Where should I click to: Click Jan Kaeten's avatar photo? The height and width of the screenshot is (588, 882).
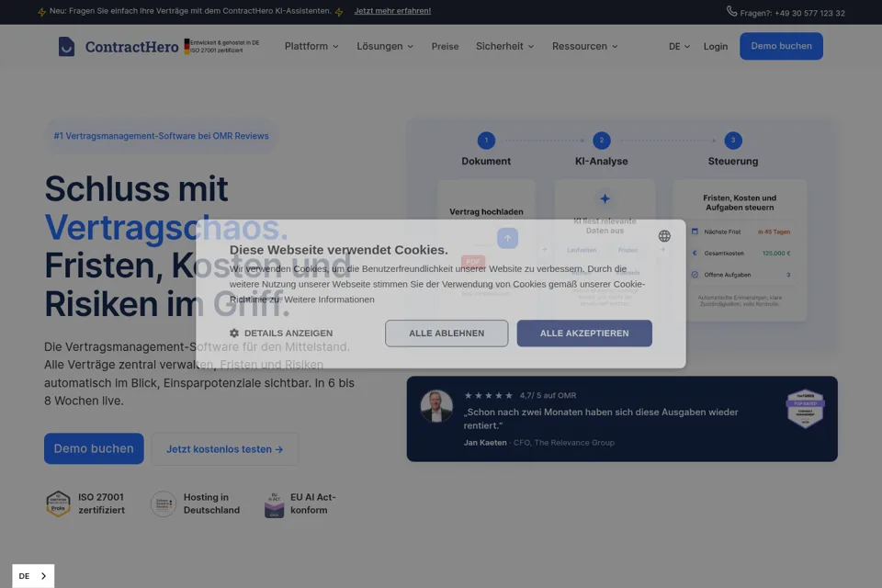[436, 406]
